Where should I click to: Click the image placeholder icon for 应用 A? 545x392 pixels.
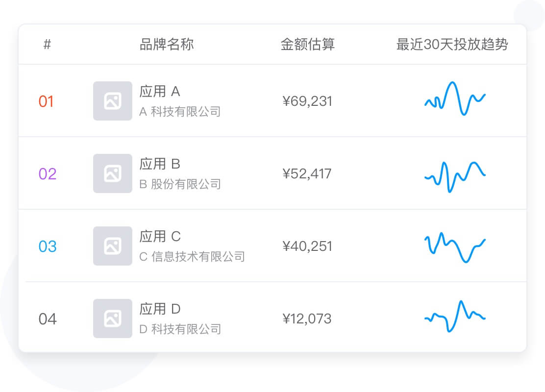(x=112, y=101)
